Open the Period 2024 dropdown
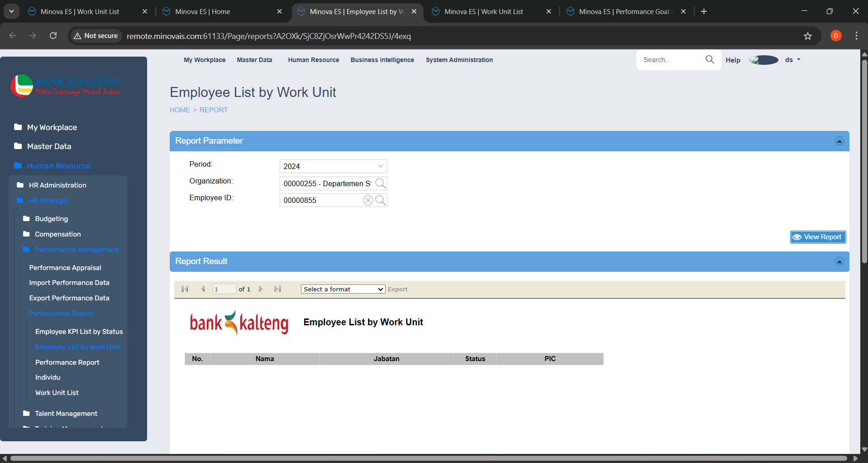 [334, 166]
